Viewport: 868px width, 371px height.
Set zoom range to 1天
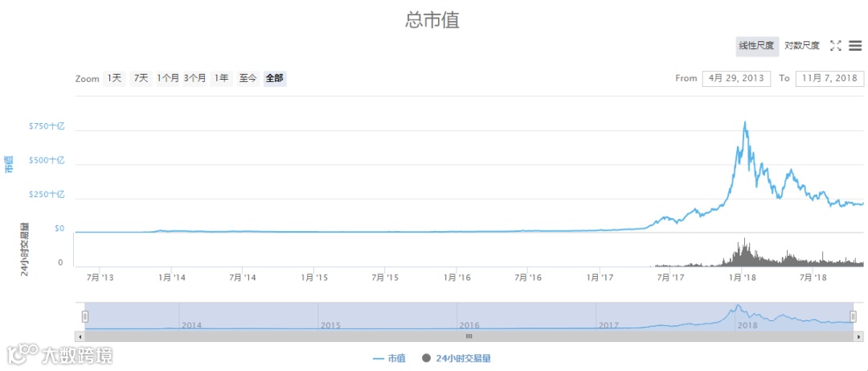tap(115, 78)
